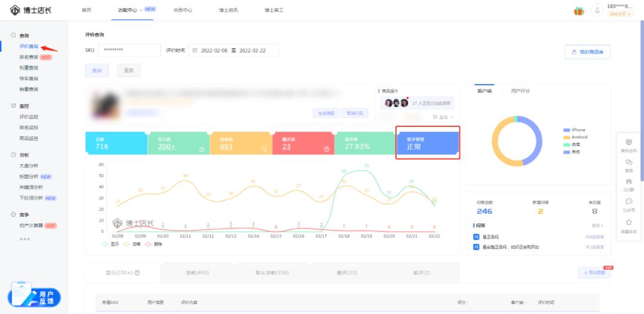Click second 问 icon in Q&A list

coord(476,247)
